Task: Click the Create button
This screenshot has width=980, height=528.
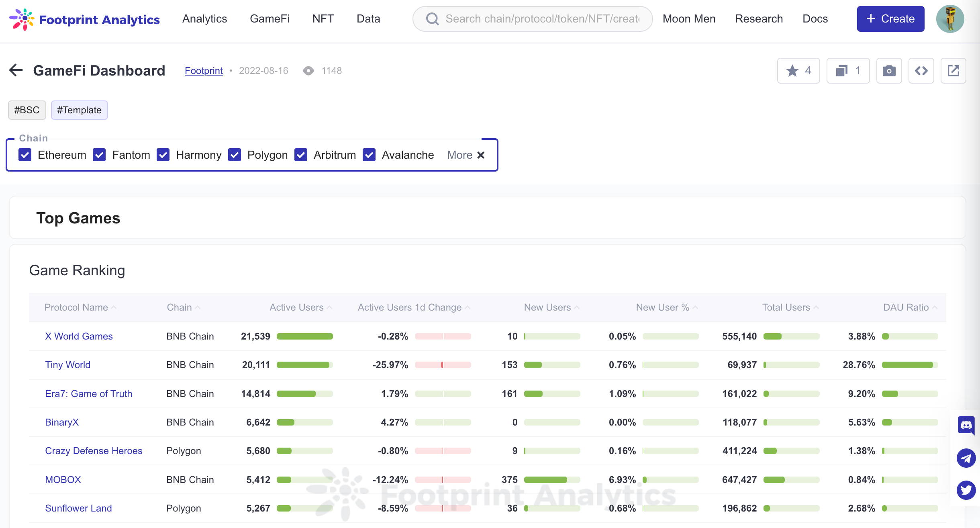Action: pyautogui.click(x=890, y=19)
